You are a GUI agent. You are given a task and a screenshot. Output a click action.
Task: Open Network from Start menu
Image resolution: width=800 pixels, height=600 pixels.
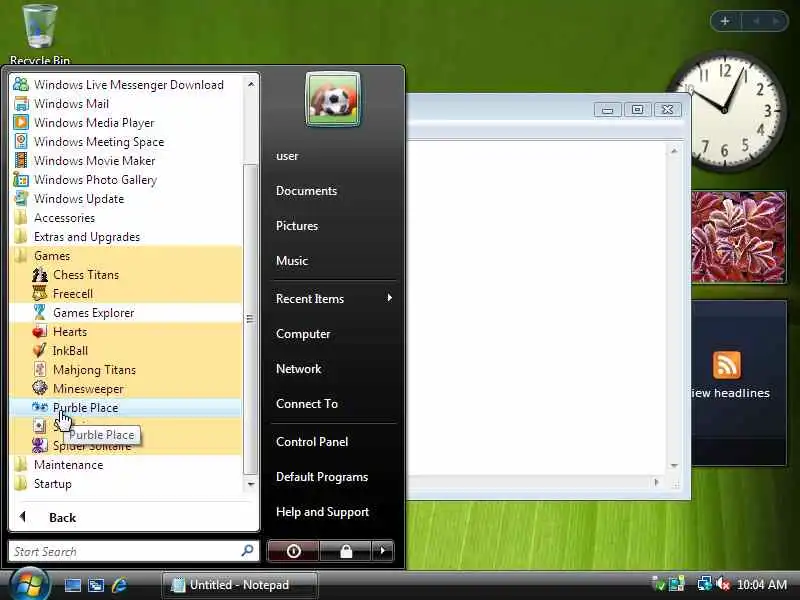(334, 368)
